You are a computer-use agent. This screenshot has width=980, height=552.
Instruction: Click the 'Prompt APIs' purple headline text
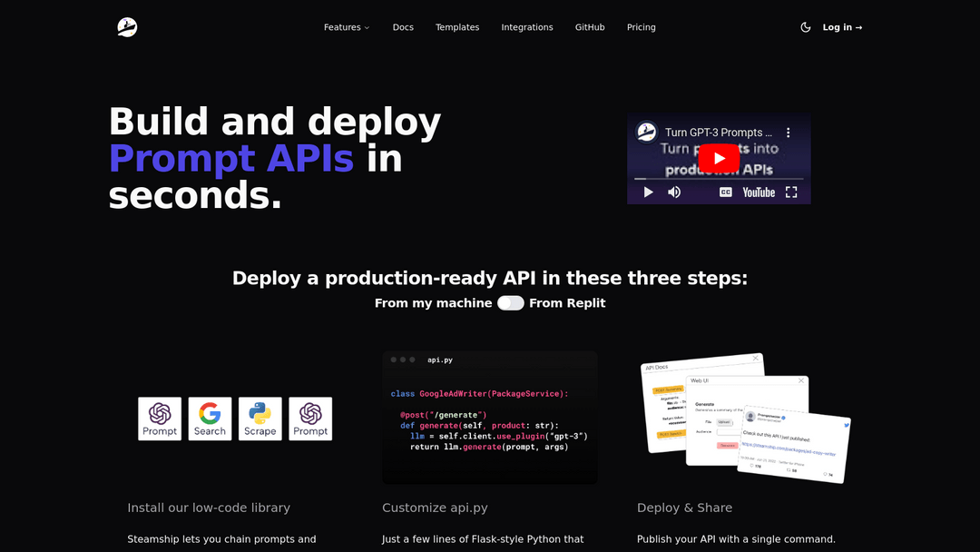click(231, 158)
